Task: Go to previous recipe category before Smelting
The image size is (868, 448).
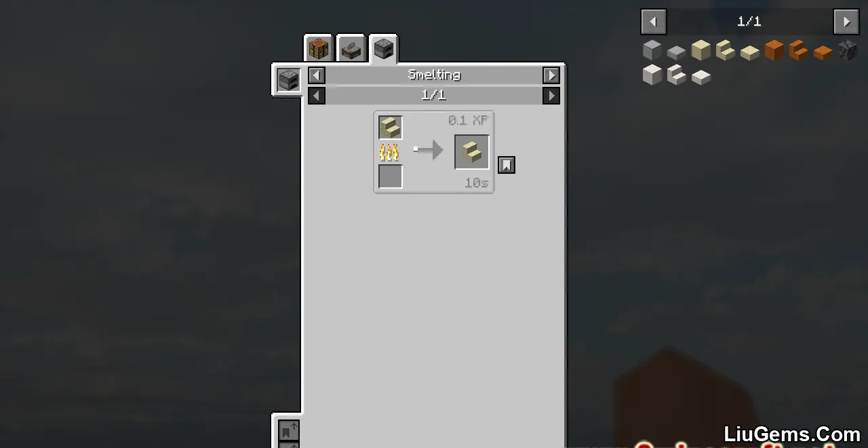Action: (x=317, y=75)
